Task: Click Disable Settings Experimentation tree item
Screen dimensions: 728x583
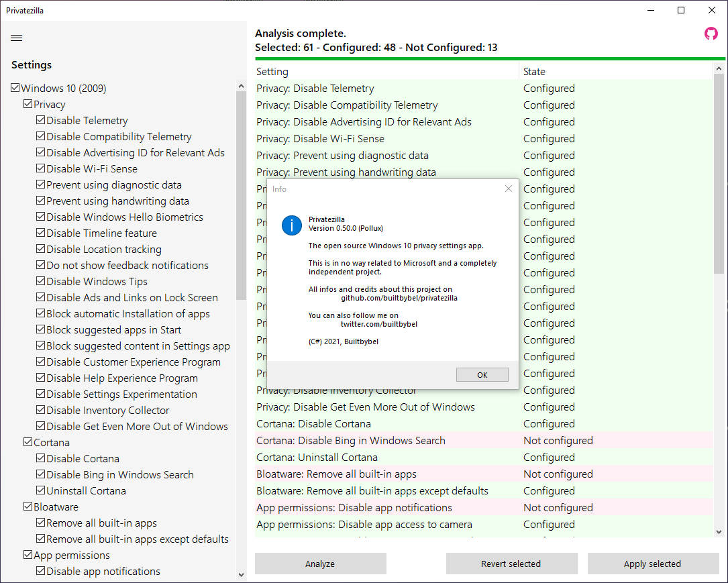Action: point(121,394)
